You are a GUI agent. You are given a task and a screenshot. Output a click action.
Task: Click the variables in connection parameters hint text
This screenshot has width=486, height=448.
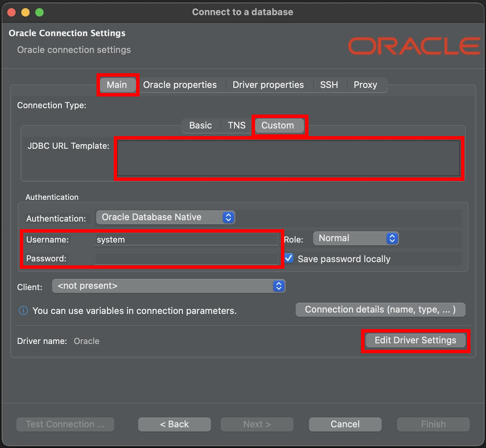[134, 311]
